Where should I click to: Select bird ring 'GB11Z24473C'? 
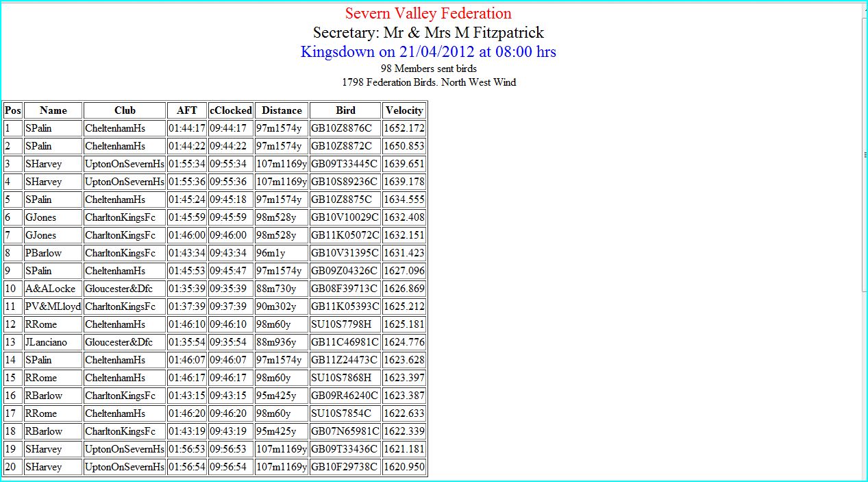pos(346,360)
